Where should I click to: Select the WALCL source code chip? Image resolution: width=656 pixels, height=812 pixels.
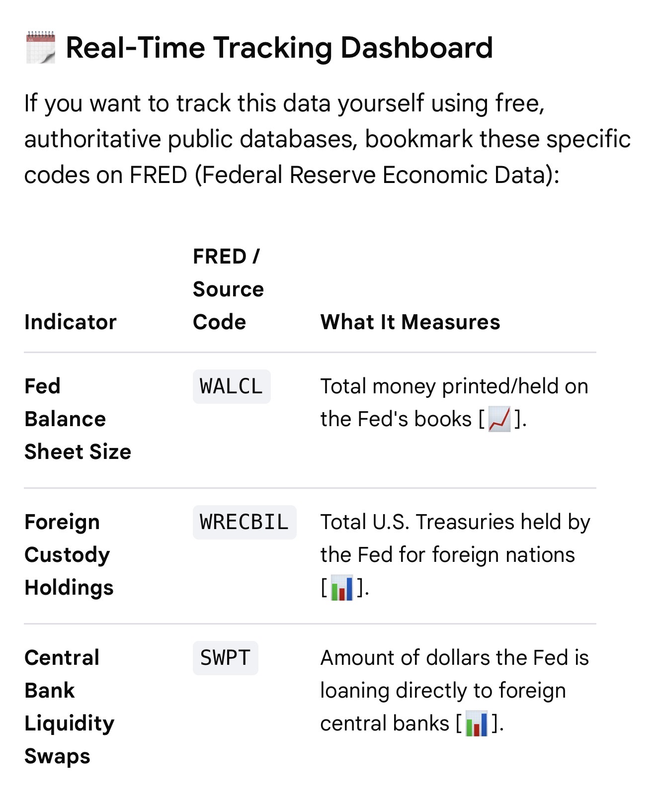tap(232, 386)
